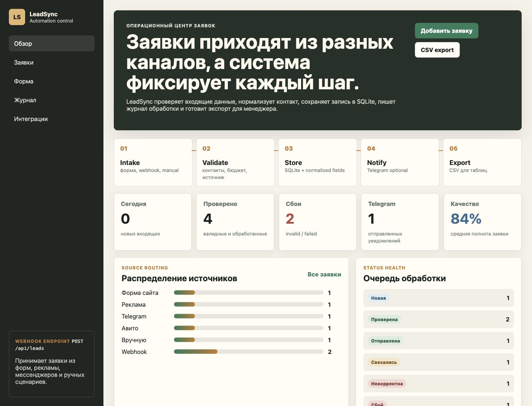Click the Некорректна status badge
This screenshot has width=532, height=406.
click(387, 383)
